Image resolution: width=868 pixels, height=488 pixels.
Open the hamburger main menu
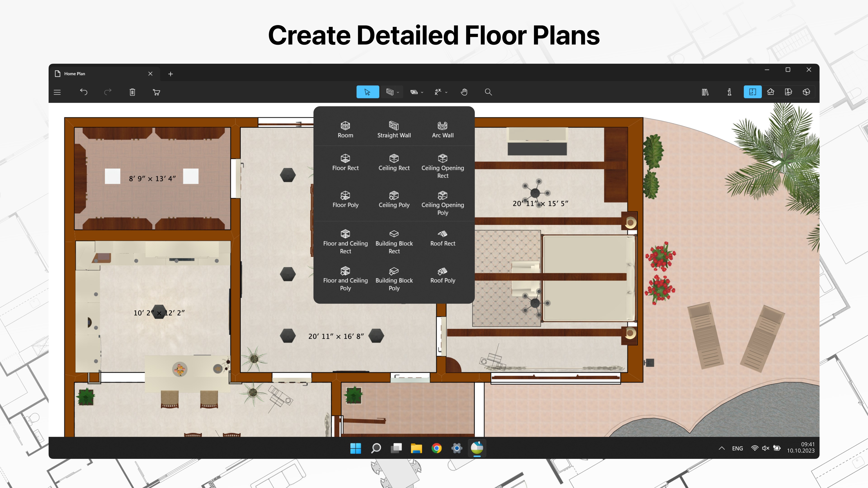click(57, 92)
